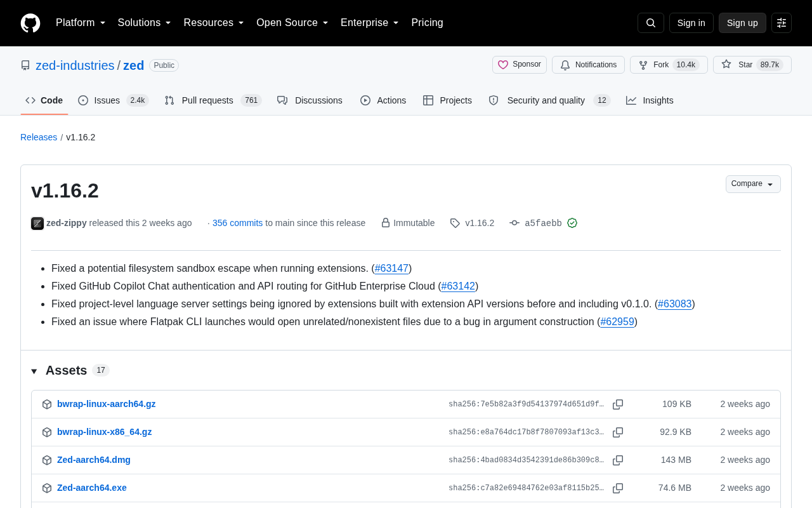
Task: Download bwrap-linux-aarch64.gz
Action: (x=106, y=404)
